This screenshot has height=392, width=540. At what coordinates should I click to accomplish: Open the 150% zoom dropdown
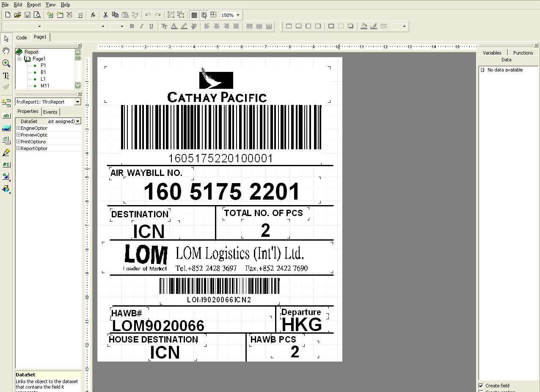[238, 15]
